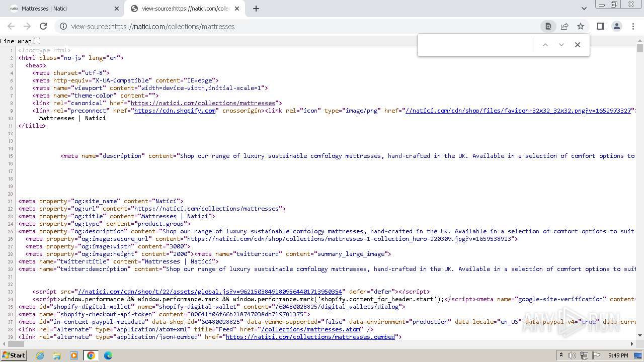Open the Chrome profile avatar menu
Viewport: 644px width, 362px height.
pyautogui.click(x=616, y=26)
